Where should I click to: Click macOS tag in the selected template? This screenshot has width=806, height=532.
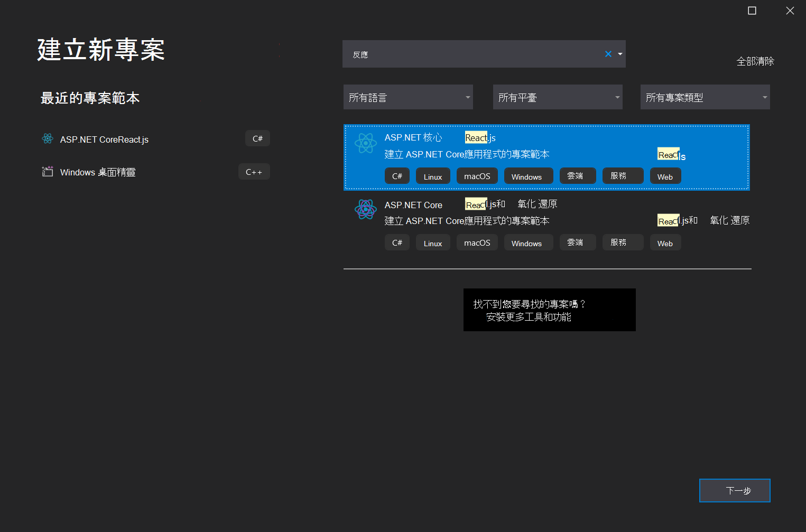pyautogui.click(x=477, y=176)
